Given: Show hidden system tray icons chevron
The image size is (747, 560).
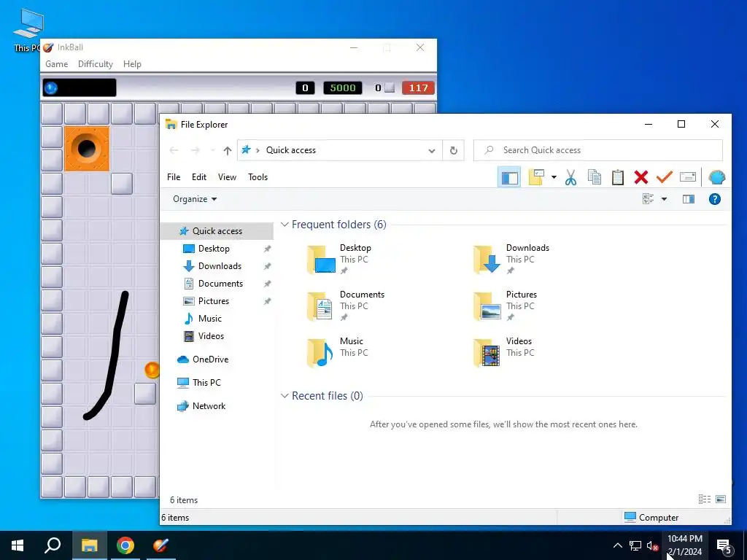Looking at the screenshot, I should [x=617, y=545].
